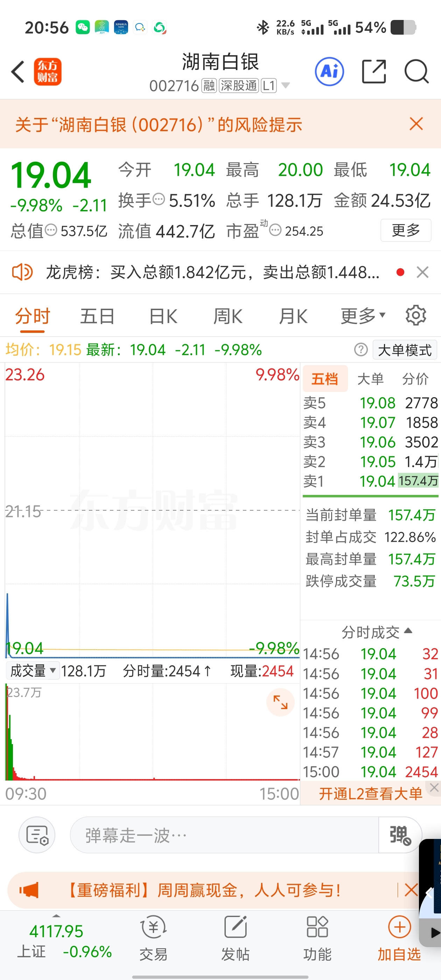Tap the help question mark icon

point(361,349)
